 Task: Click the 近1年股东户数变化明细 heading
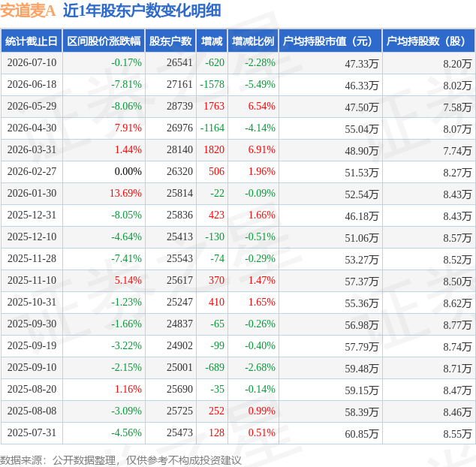(142, 11)
